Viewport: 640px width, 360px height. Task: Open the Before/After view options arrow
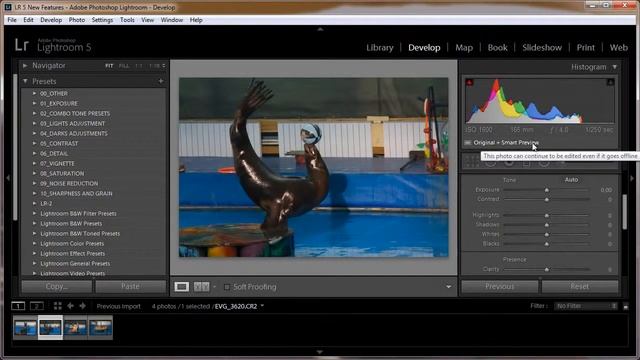point(215,287)
